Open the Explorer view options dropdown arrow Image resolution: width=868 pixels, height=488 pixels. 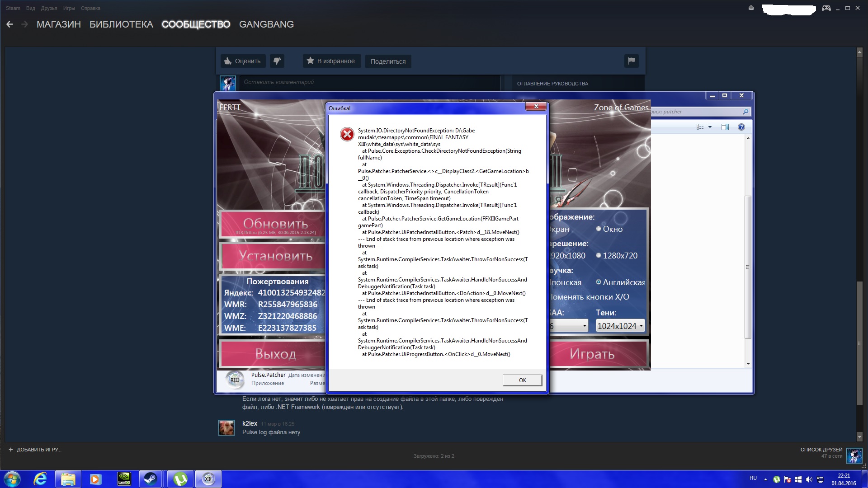tap(710, 127)
